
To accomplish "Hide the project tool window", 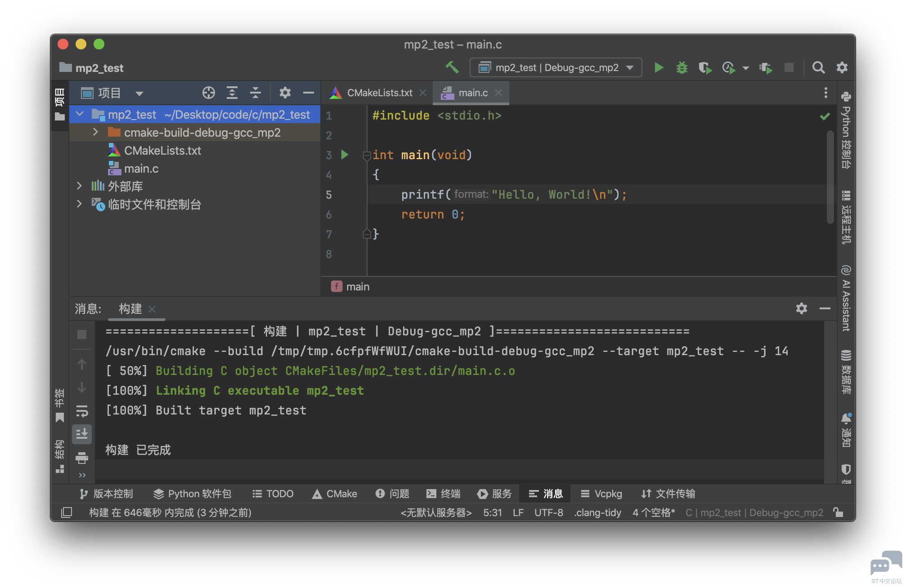I will coord(309,93).
